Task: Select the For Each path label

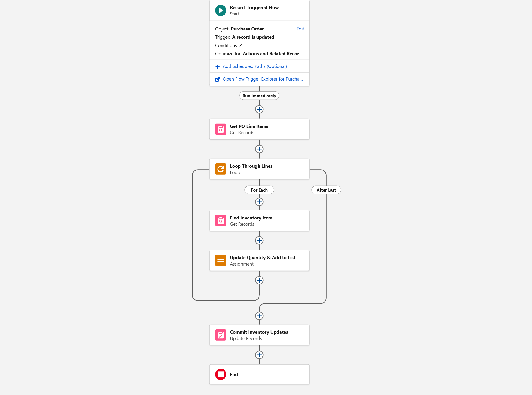Action: click(x=259, y=190)
